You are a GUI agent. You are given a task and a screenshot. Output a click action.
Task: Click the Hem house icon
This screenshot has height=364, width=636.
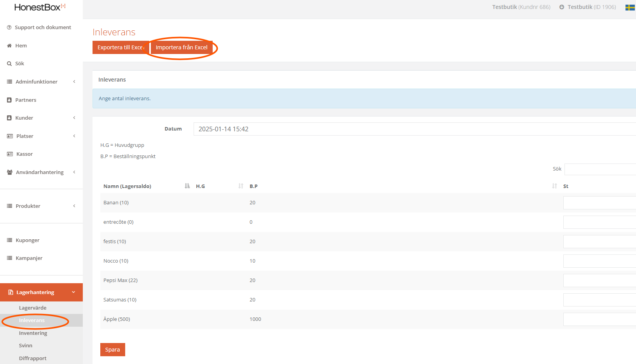(x=9, y=46)
